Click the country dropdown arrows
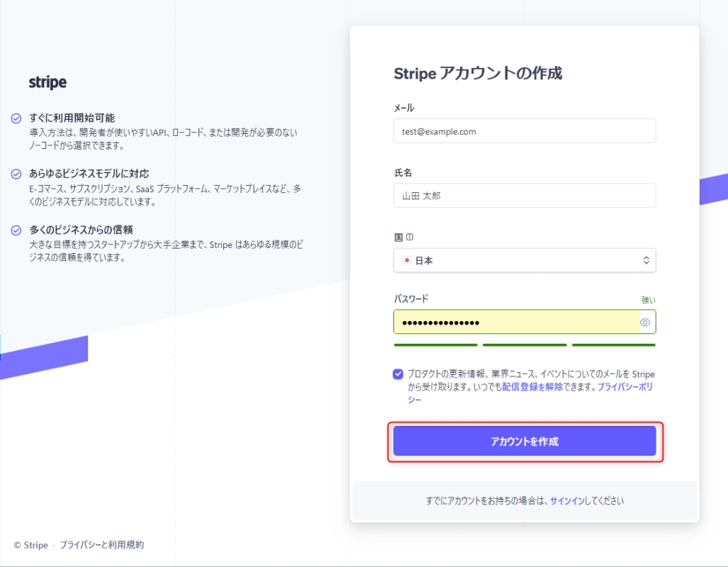 tap(646, 261)
